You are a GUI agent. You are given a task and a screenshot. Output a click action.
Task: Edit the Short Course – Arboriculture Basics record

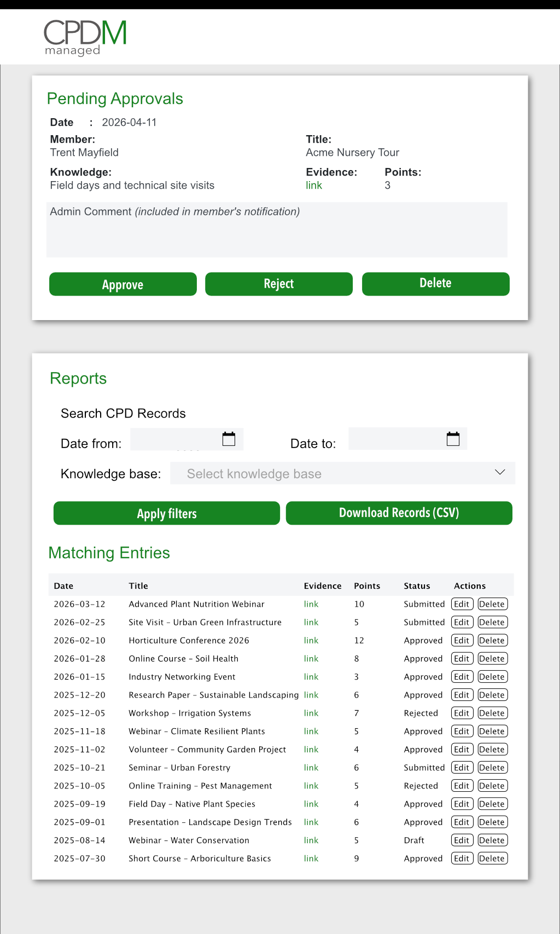pos(462,858)
